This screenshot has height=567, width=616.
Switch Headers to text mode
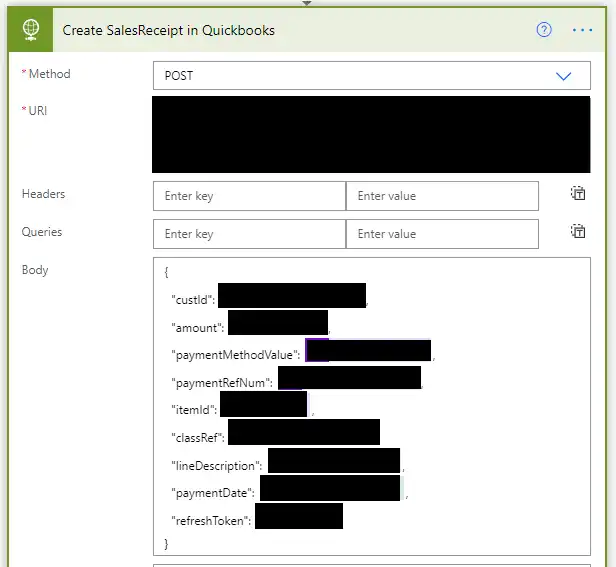[x=578, y=193]
